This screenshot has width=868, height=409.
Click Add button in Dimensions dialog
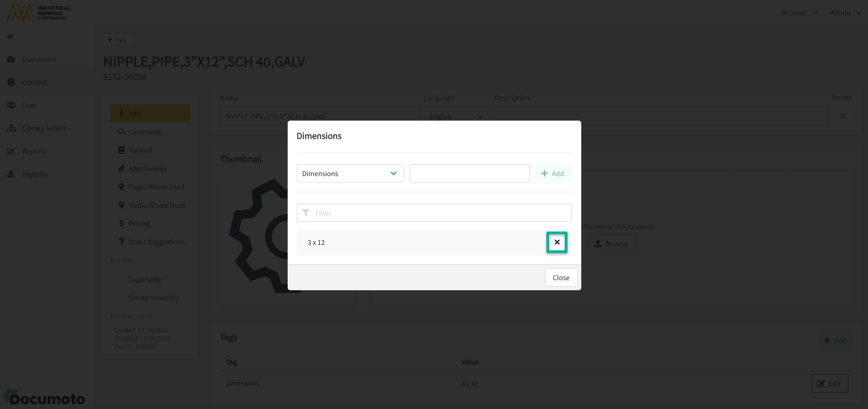point(553,173)
